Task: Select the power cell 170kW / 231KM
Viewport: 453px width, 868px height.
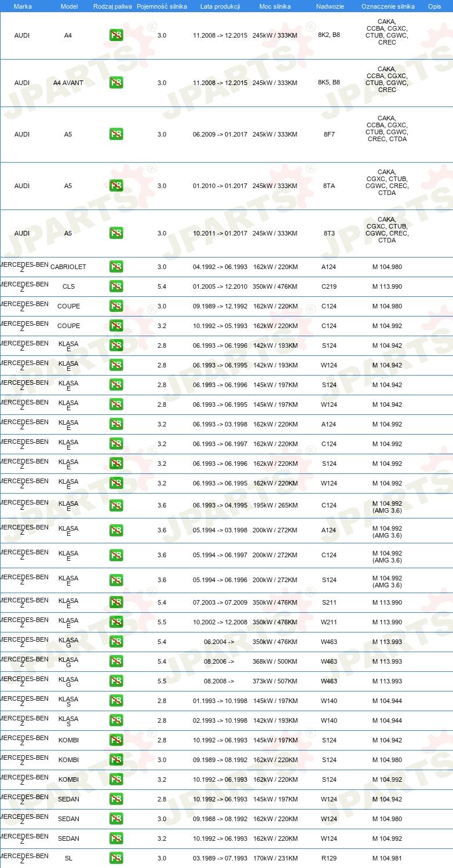Action: (x=275, y=858)
